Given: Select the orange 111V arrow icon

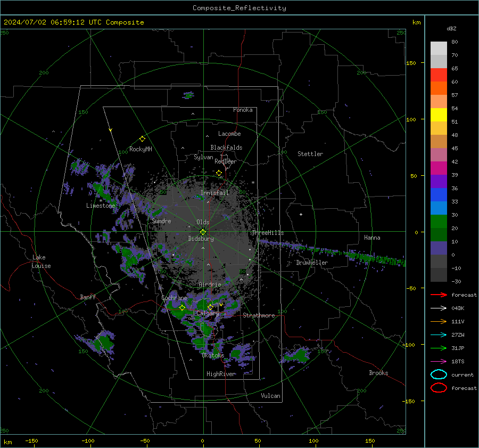Looking at the screenshot, I should (439, 321).
